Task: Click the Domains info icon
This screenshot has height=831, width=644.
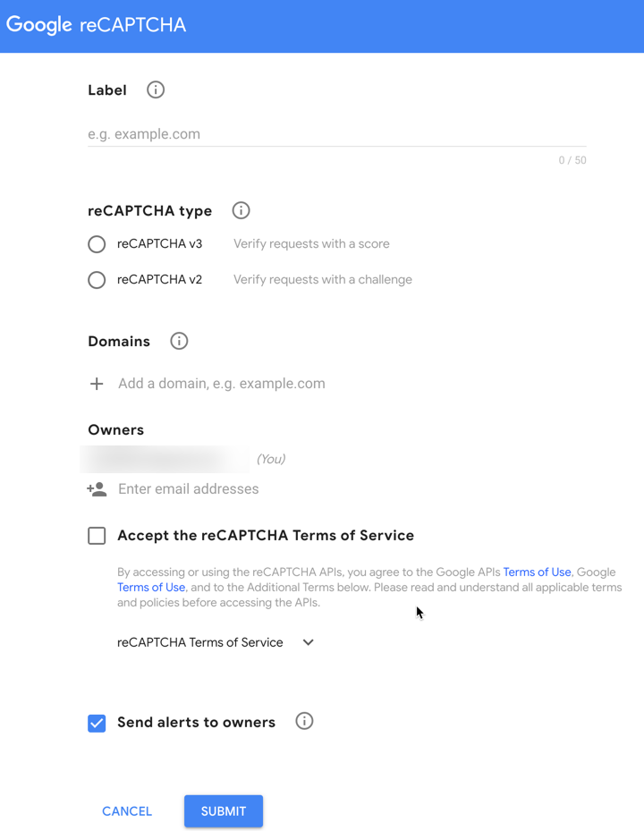Action: coord(179,341)
